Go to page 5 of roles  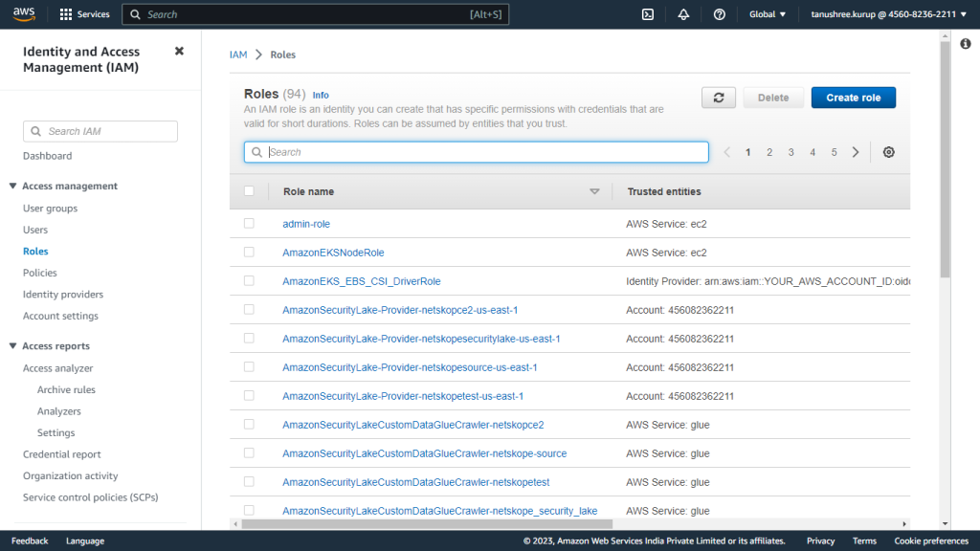834,152
